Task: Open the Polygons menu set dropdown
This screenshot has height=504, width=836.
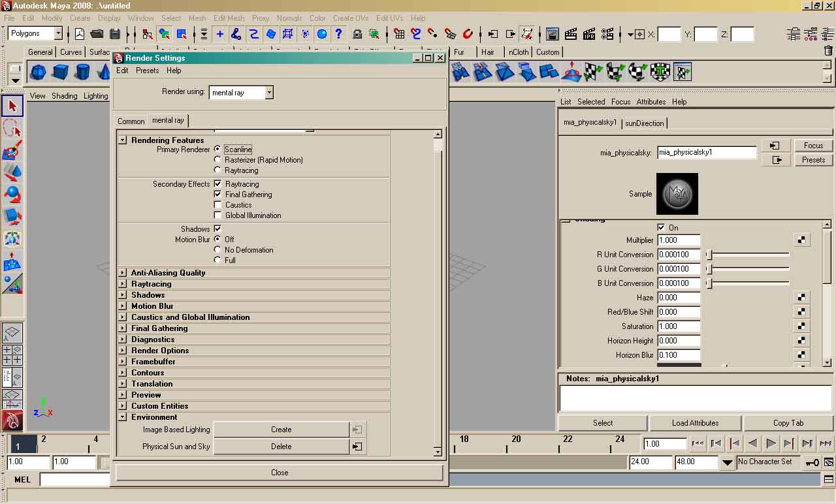Action: [57, 33]
